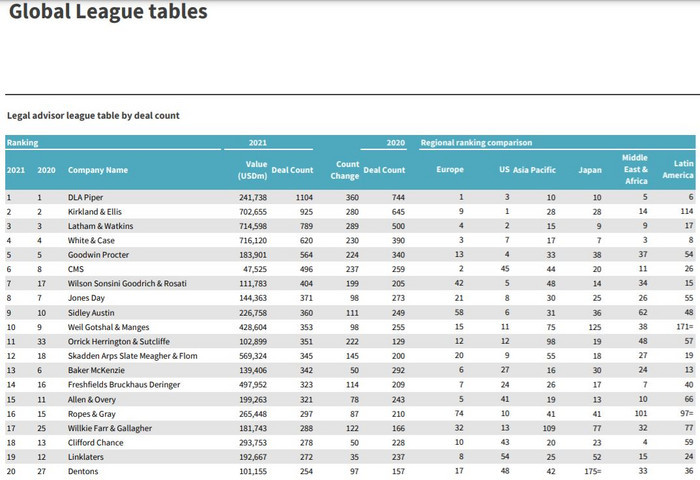The width and height of the screenshot is (700, 480).
Task: Click Latham & Watkins value '714,598'
Action: (x=253, y=226)
